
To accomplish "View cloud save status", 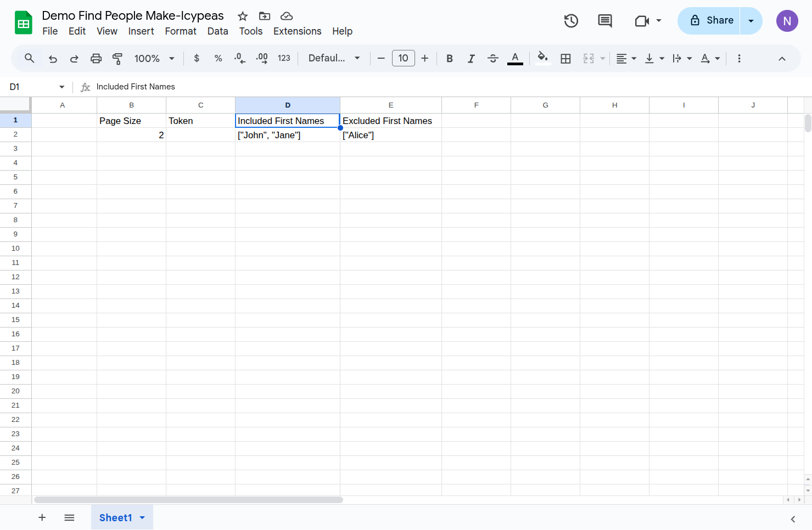I will tap(287, 16).
